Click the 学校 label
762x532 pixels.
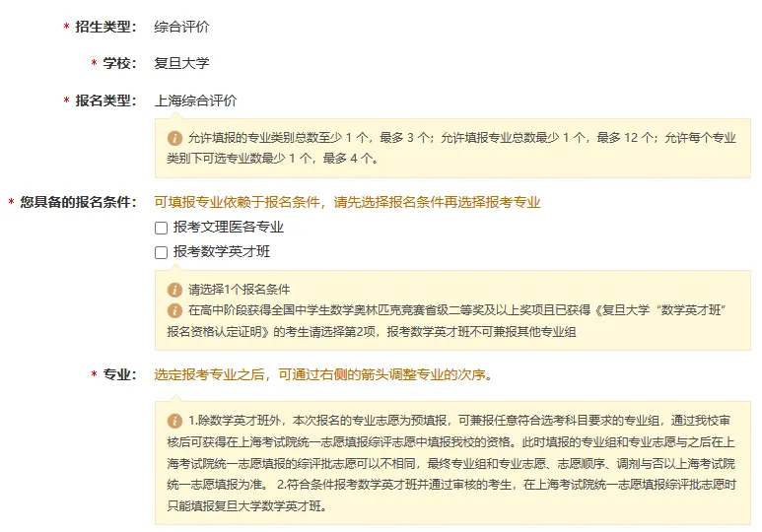click(x=119, y=63)
